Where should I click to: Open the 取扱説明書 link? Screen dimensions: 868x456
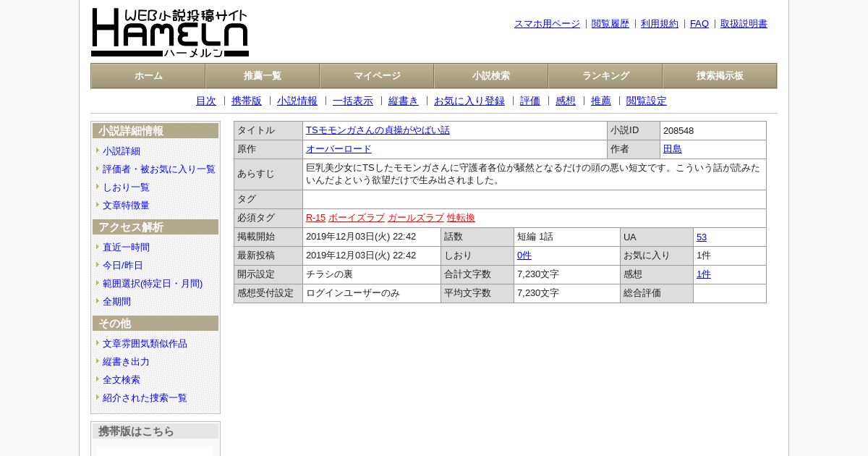click(x=744, y=24)
